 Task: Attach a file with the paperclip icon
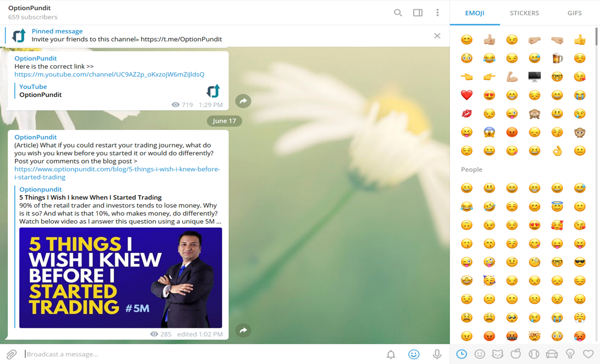(12, 354)
